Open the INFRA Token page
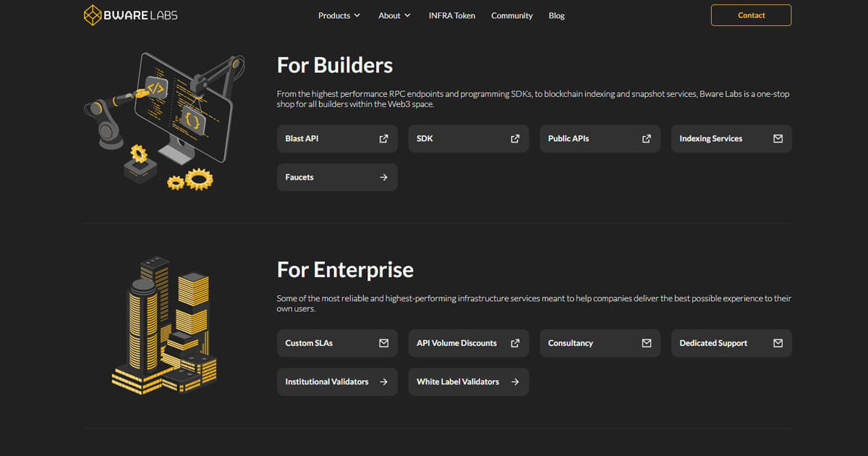The width and height of the screenshot is (868, 456). click(x=452, y=15)
